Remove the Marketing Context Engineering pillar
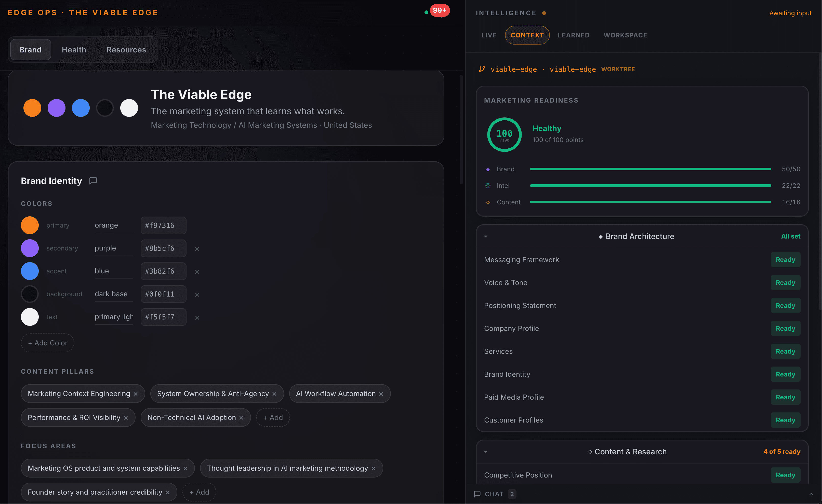Viewport: 822px width, 504px height. click(x=136, y=394)
